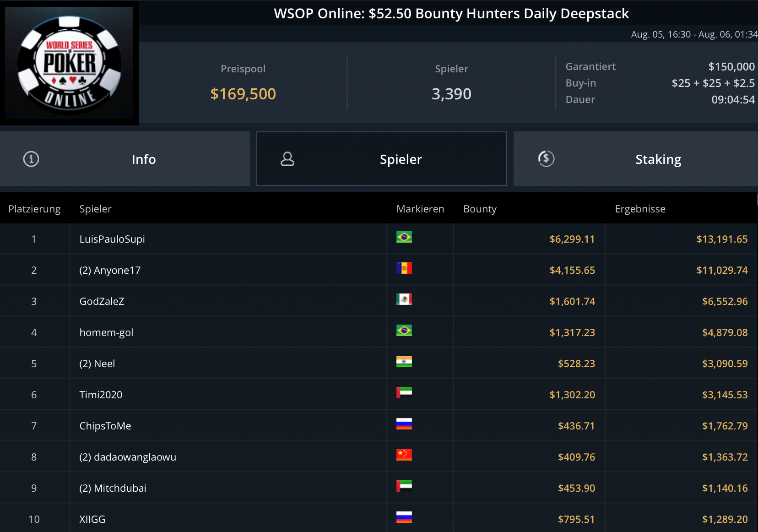Click the Platzierung column header

[34, 209]
